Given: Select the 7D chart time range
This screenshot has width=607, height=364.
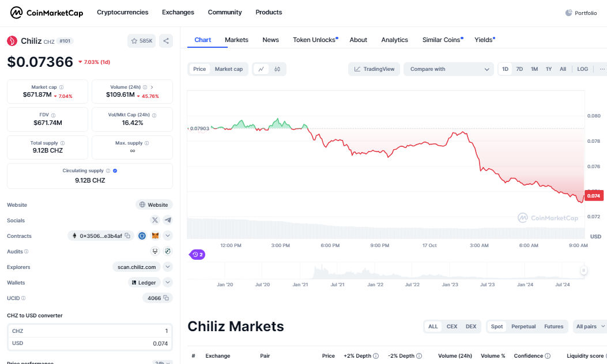Looking at the screenshot, I should coord(519,69).
